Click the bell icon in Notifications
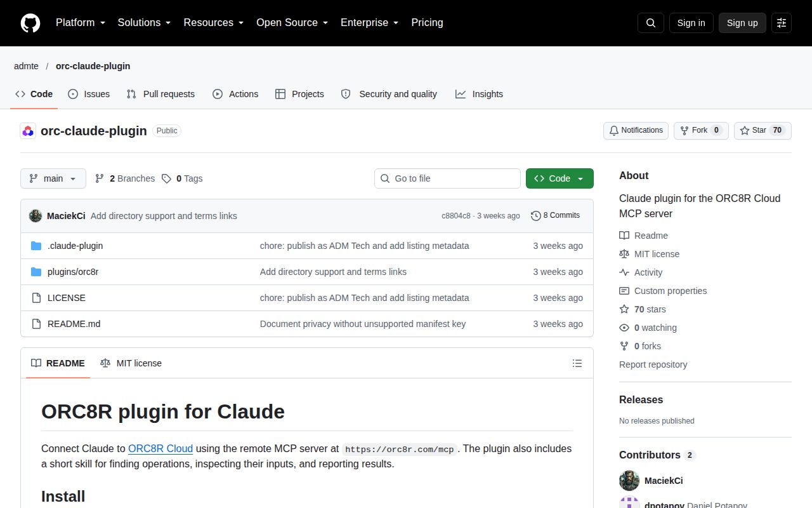This screenshot has height=508, width=812. click(613, 130)
